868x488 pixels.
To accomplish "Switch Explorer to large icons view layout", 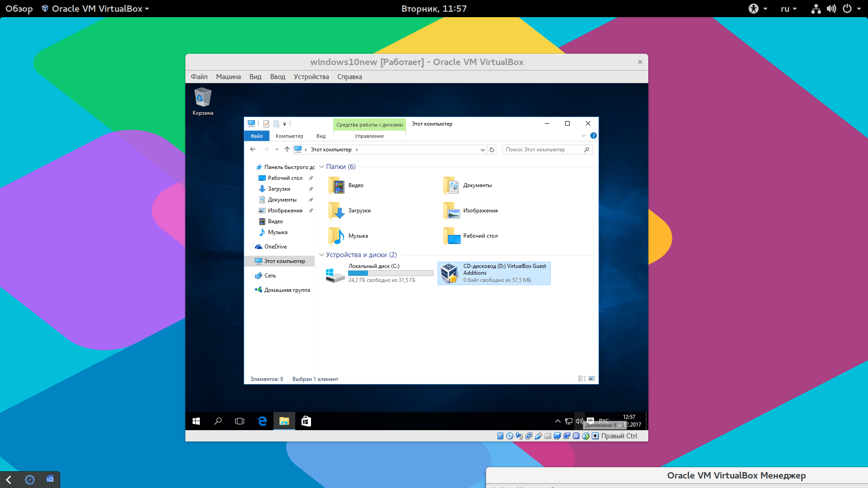I will point(592,379).
